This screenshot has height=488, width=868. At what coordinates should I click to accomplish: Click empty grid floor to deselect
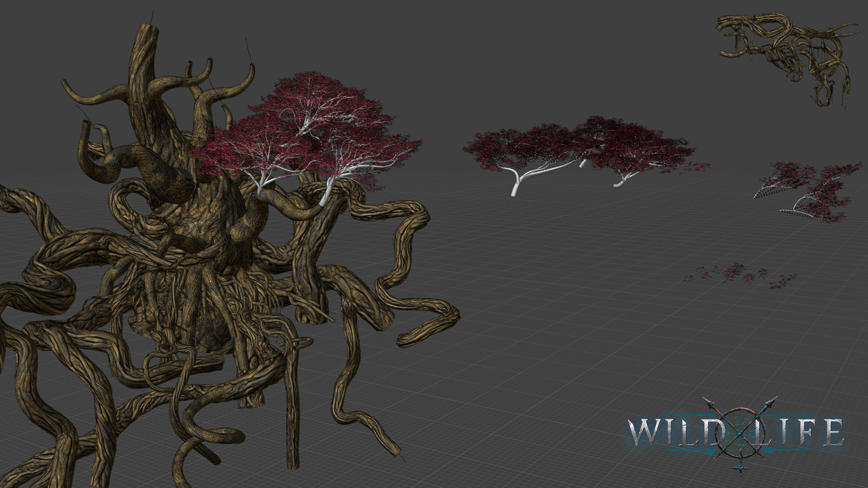pyautogui.click(x=551, y=344)
